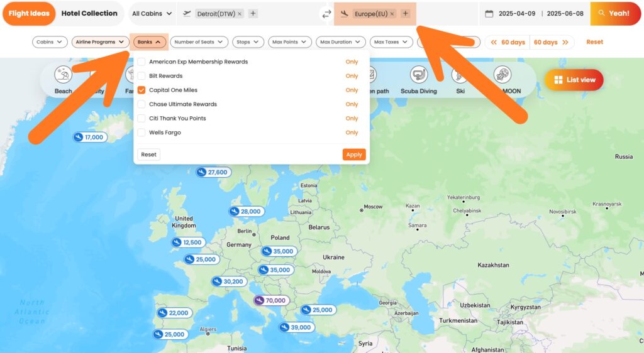Open the Number of Seats dropdown
The height and width of the screenshot is (353, 644).
tap(199, 42)
